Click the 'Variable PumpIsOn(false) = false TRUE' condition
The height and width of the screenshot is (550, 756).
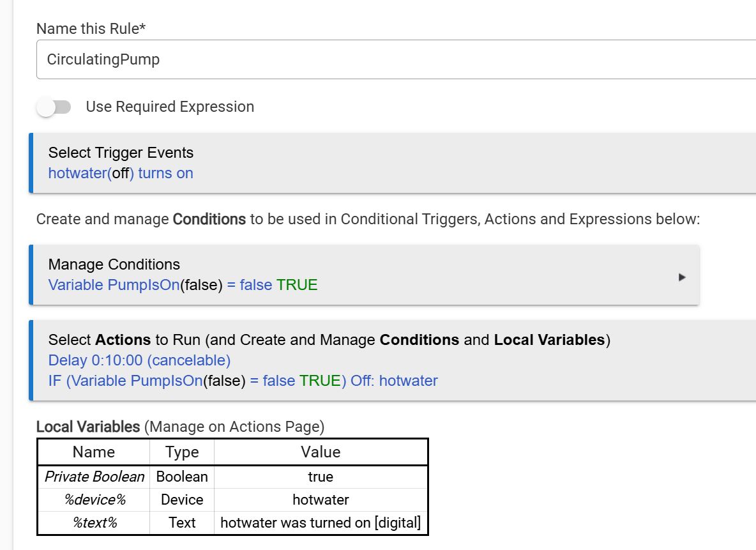[x=183, y=285]
